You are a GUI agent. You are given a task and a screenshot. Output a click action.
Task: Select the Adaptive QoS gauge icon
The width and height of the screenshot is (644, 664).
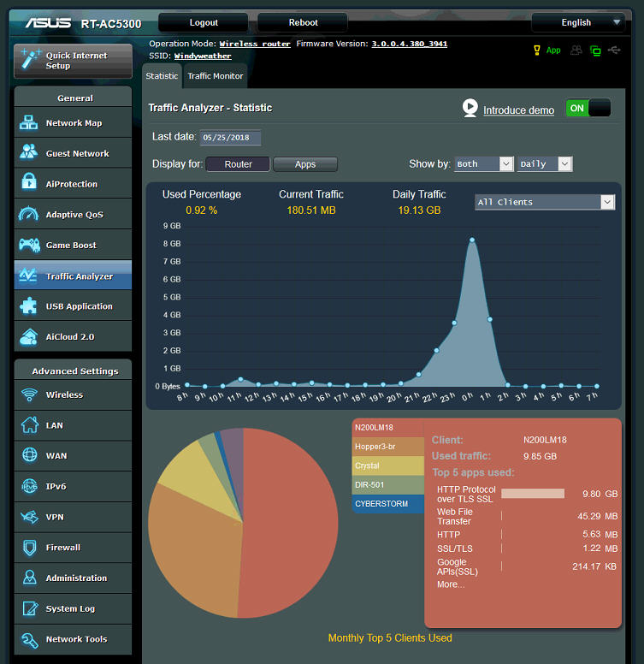[x=28, y=215]
